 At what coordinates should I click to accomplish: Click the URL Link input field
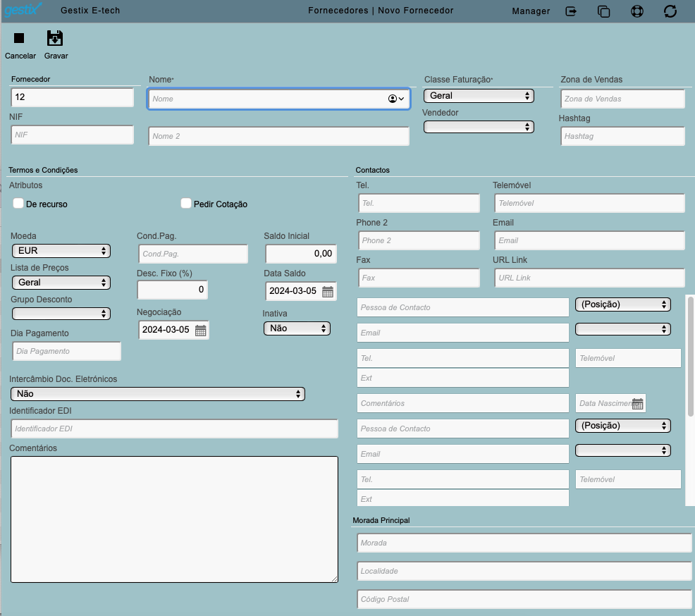pos(589,278)
